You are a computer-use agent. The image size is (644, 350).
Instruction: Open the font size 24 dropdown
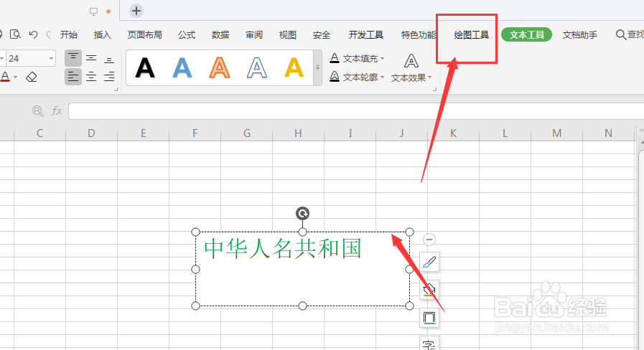51,58
